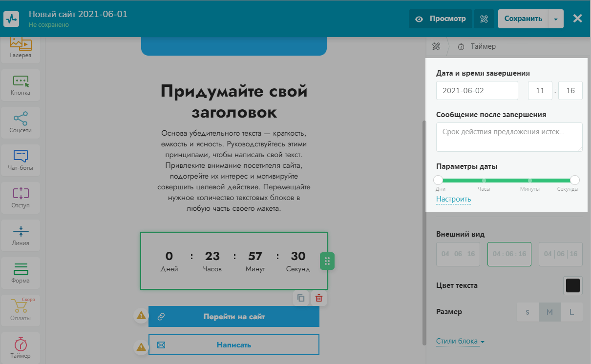Image resolution: width=591 pixels, height=364 pixels.
Task: Expand the Сохранить dropdown arrow
Action: [556, 19]
